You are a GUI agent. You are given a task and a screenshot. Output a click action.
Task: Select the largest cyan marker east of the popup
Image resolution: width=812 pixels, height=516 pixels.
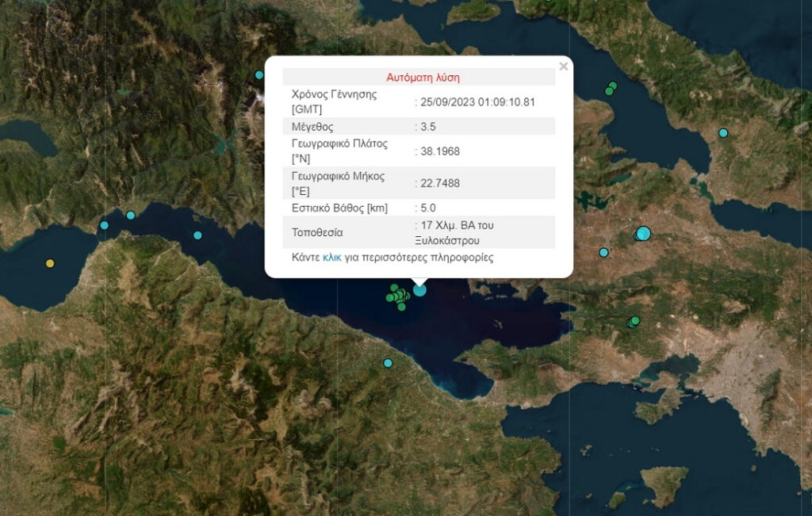click(x=643, y=233)
